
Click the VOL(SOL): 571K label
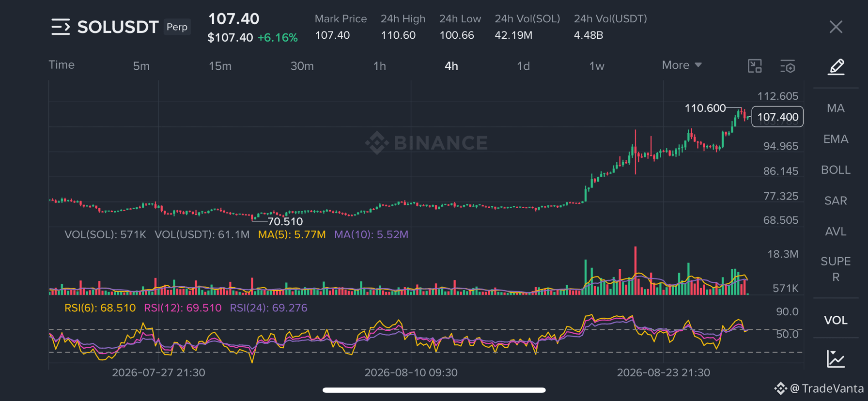(105, 234)
